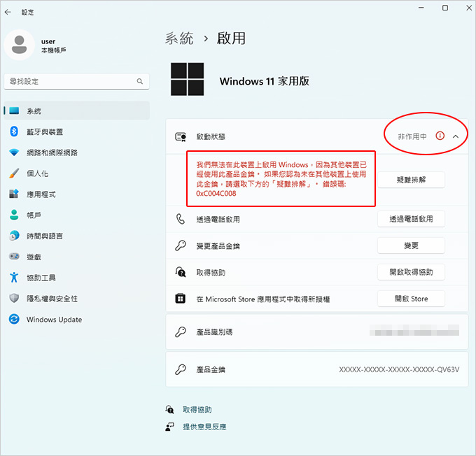Screen dimensions: 476x456
Task: Select 協助工具 in the sidebar
Action: pos(41,278)
